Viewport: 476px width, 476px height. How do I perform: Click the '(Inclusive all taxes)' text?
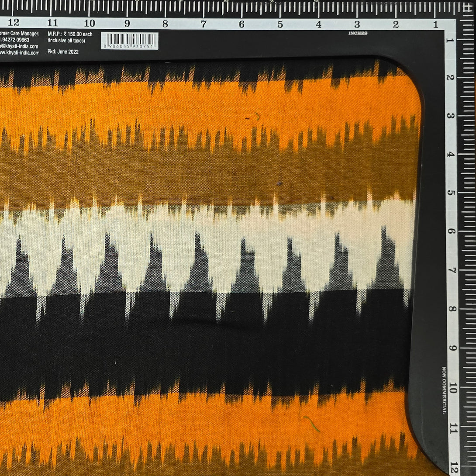tap(66, 41)
